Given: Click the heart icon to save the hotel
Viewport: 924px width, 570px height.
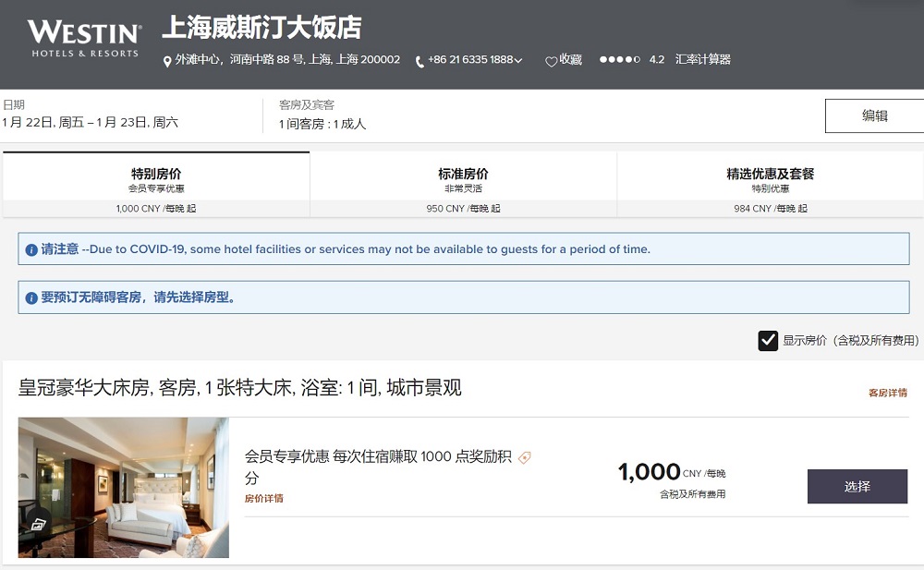Looking at the screenshot, I should [x=551, y=61].
